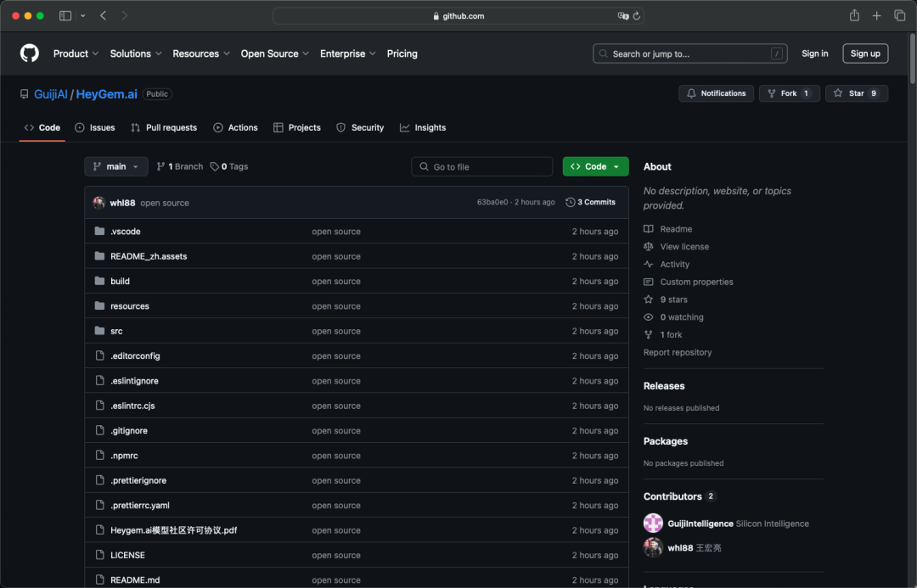Open the README.md file
Viewport: 917px width, 588px height.
[135, 580]
